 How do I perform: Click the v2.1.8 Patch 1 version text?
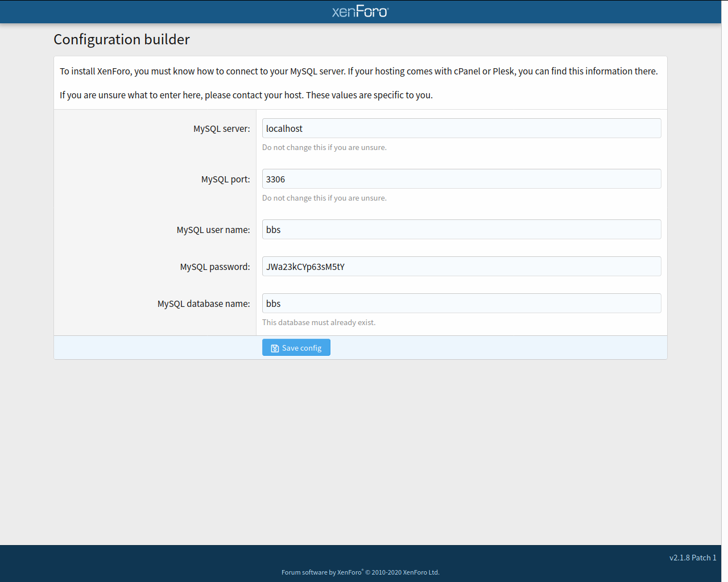click(693, 558)
